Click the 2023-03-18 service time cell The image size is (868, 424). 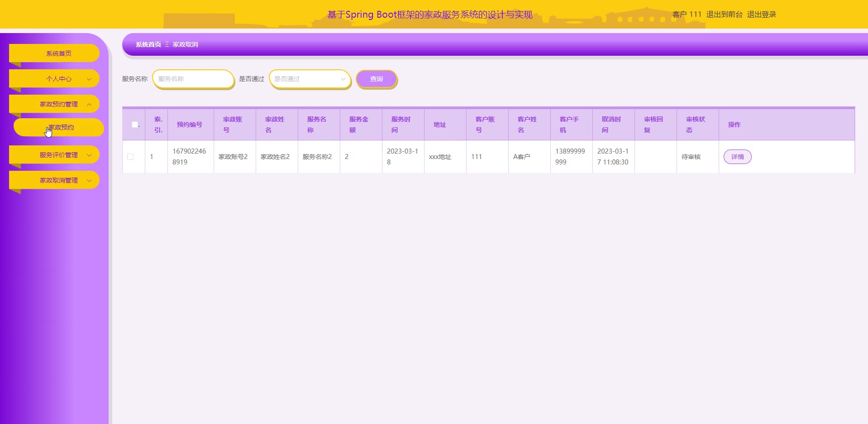[x=402, y=157]
